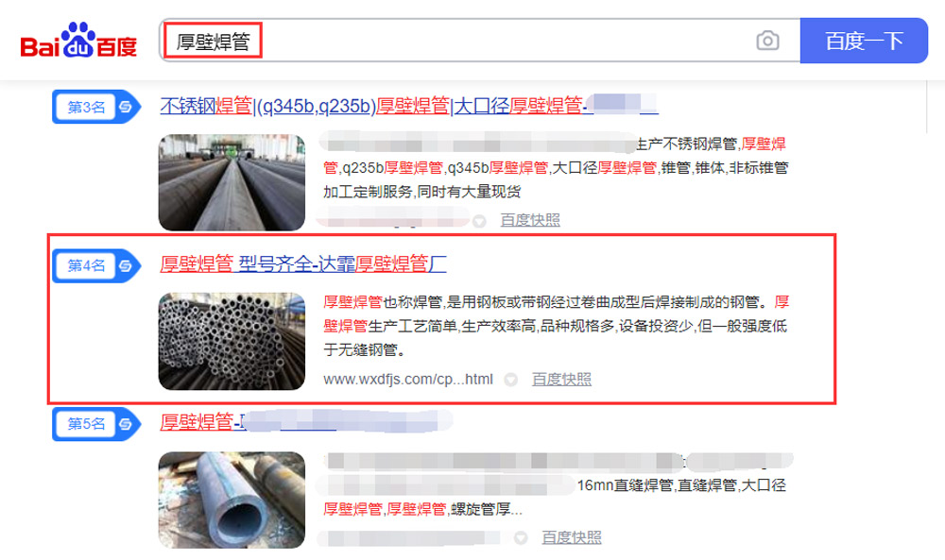945x560 pixels.
Task: Open the 厚壁焊管 型号齐全-达霏厚壁焊管厂 link
Action: tap(303, 263)
